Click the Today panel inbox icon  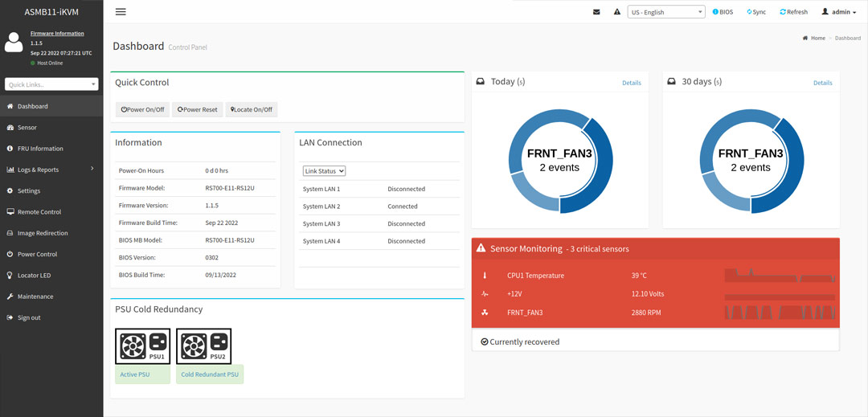coord(481,81)
